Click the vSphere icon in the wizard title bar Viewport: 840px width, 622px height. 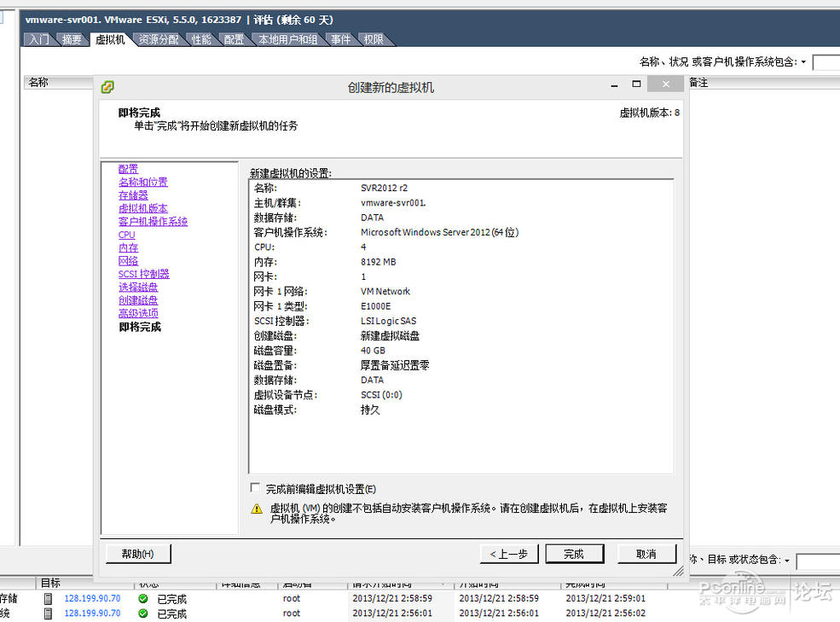107,87
